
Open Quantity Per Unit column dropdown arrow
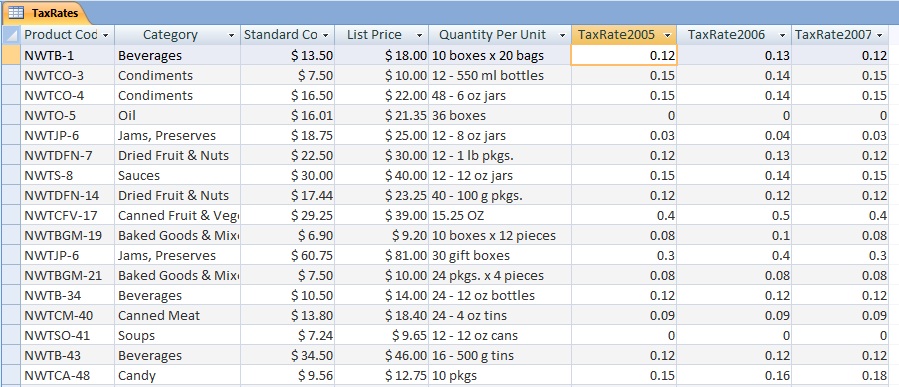tap(562, 36)
